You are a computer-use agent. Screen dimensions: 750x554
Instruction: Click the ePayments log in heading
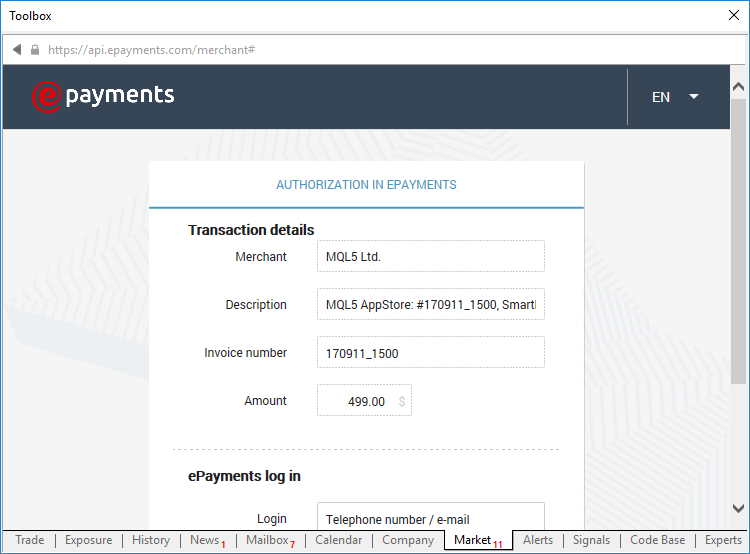tap(244, 476)
